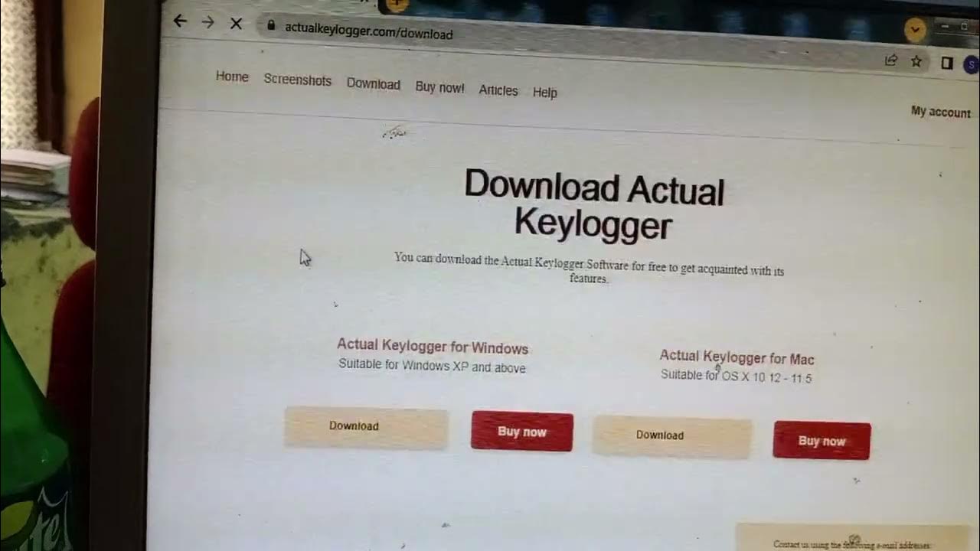Bookmark this page with the star icon
Image resolution: width=980 pixels, height=551 pixels.
click(916, 61)
